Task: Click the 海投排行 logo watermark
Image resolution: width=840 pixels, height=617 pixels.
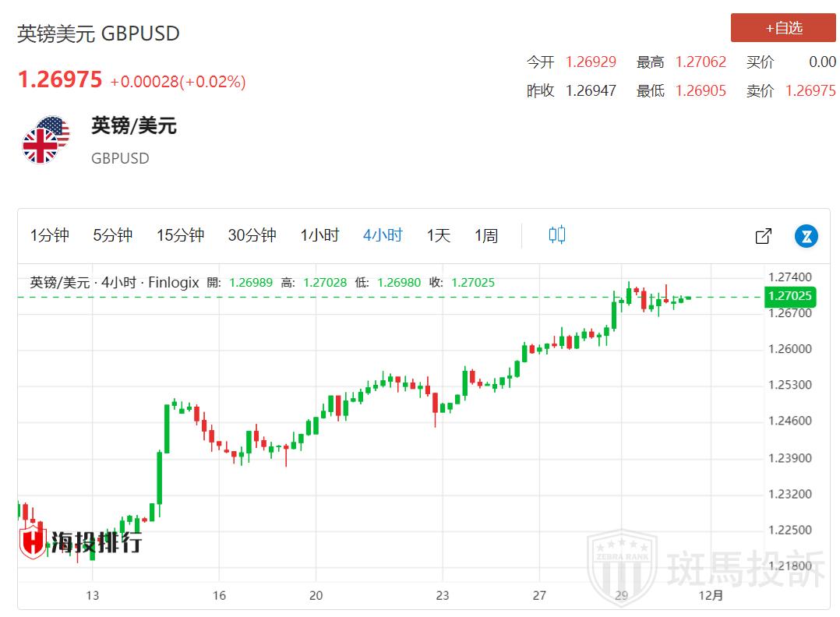Action: pos(81,541)
